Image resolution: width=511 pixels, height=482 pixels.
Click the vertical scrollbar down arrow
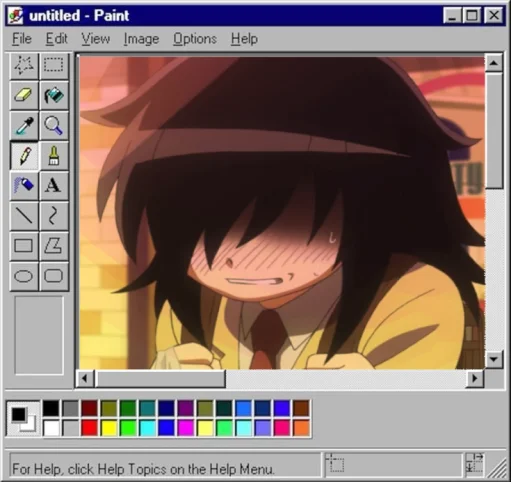click(x=494, y=359)
